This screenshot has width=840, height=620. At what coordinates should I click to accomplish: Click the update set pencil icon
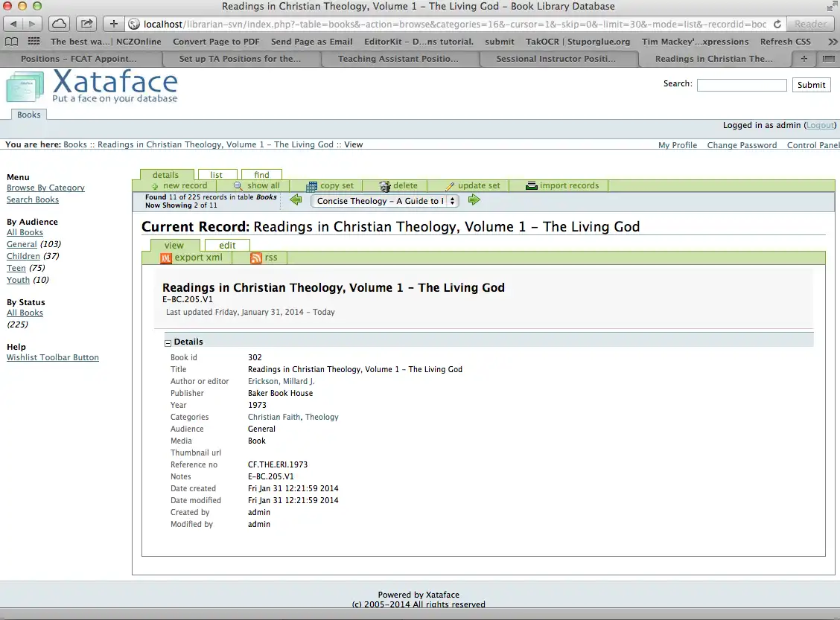pyautogui.click(x=450, y=186)
